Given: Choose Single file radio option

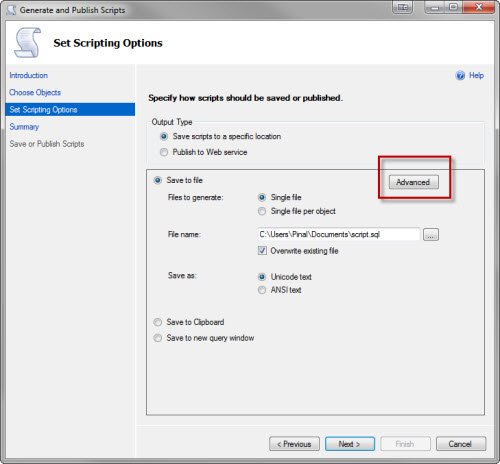Looking at the screenshot, I should pyautogui.click(x=262, y=197).
